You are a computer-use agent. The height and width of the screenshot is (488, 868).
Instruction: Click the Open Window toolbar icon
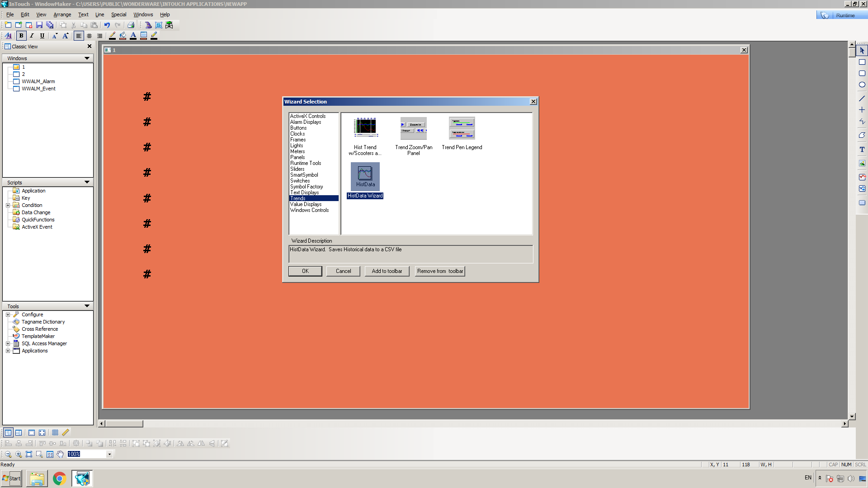pyautogui.click(x=19, y=25)
